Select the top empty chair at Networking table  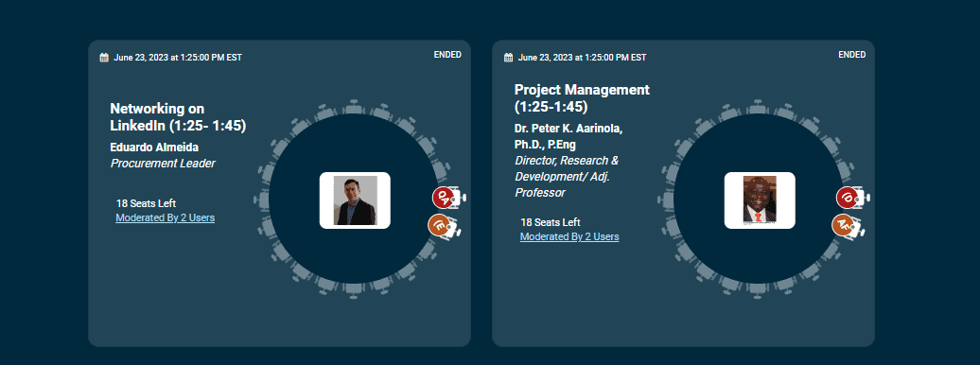coord(354,106)
